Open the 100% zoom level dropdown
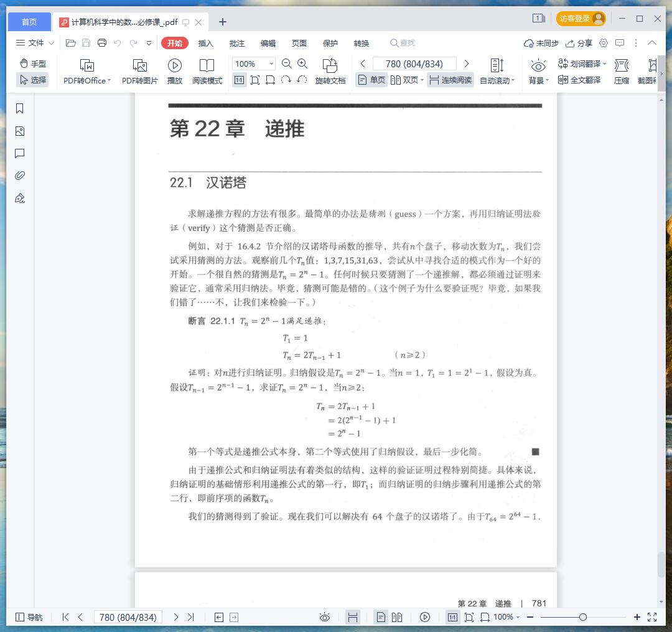Image resolution: width=672 pixels, height=632 pixels. point(272,64)
